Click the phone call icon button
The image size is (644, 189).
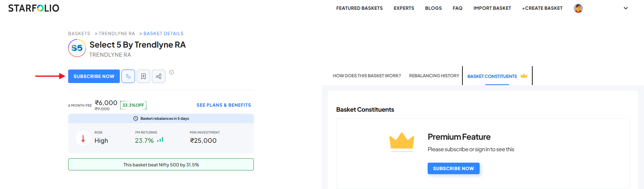(x=128, y=76)
